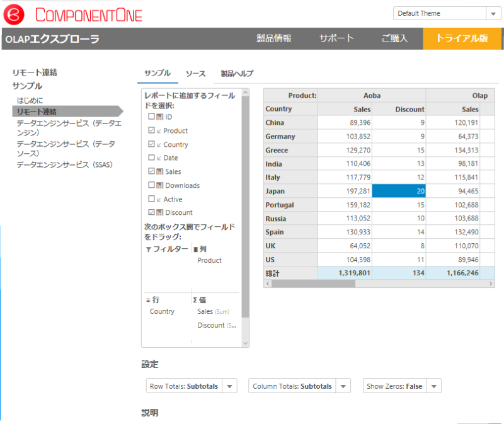The image size is (504, 424).
Task: Switch to the 製品ヘルプ tab
Action: 237,74
